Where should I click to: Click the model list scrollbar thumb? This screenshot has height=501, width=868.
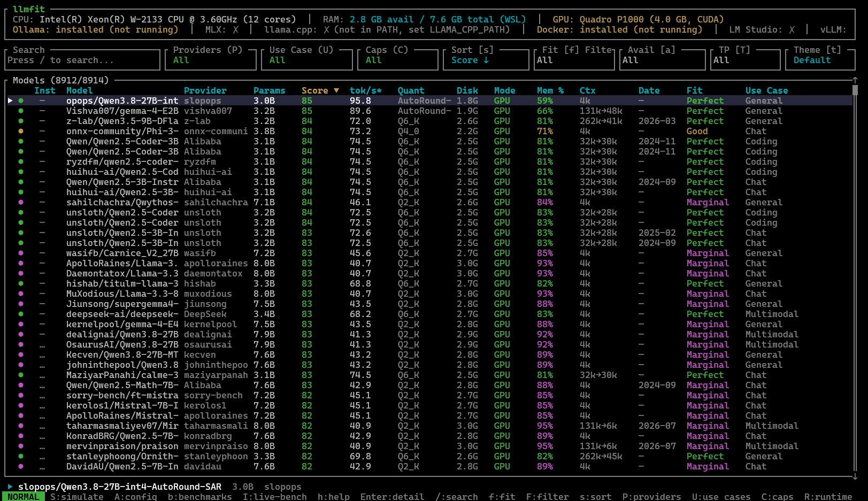(855, 90)
